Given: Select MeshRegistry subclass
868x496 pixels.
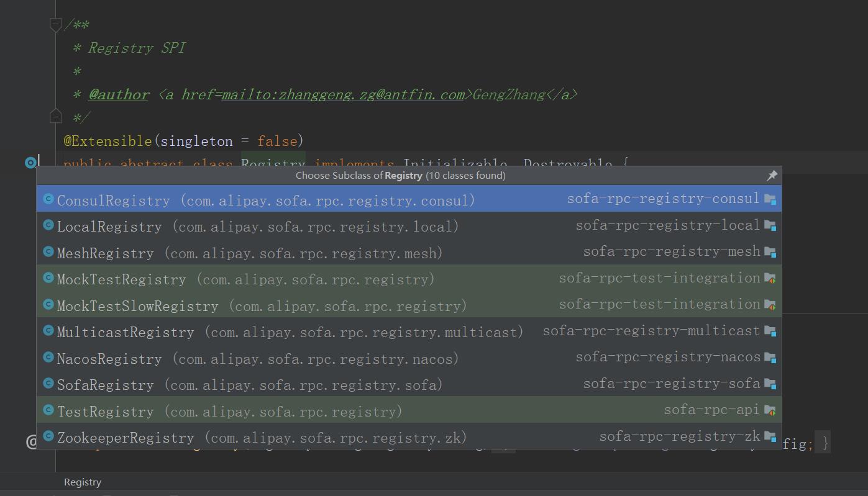Looking at the screenshot, I should [409, 252].
